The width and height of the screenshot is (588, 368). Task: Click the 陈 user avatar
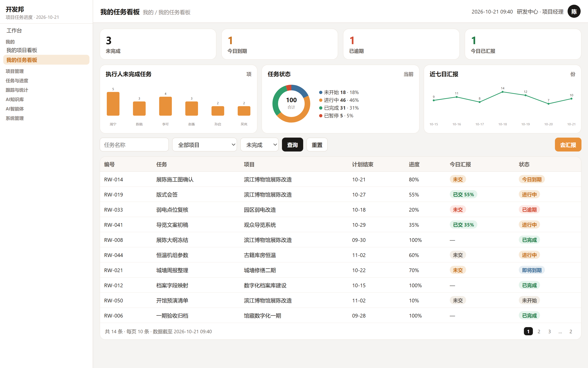click(574, 11)
